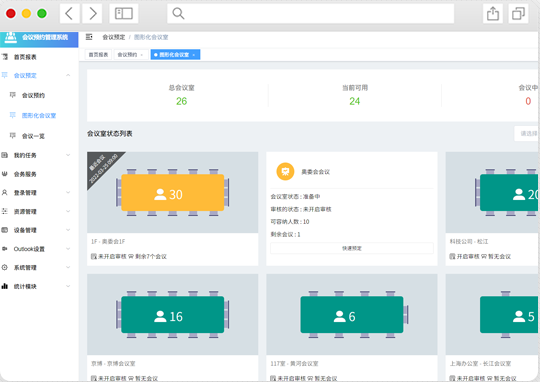Click the 快速预定 button in room card
Image resolution: width=540 pixels, height=382 pixels.
coord(352,248)
